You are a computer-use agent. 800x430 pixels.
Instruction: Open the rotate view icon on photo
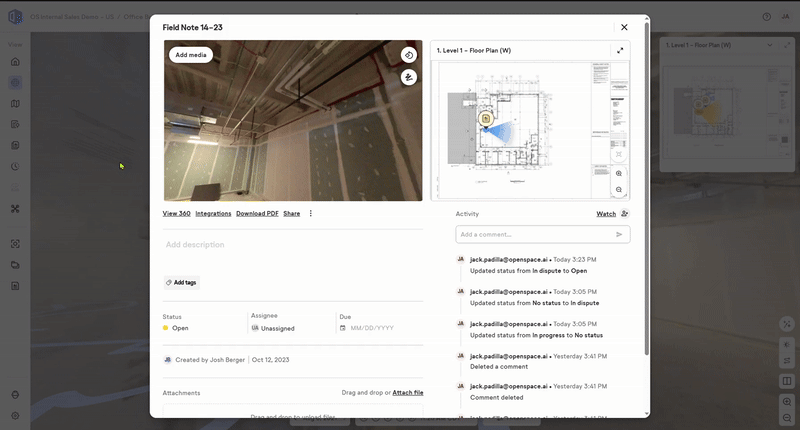click(409, 55)
